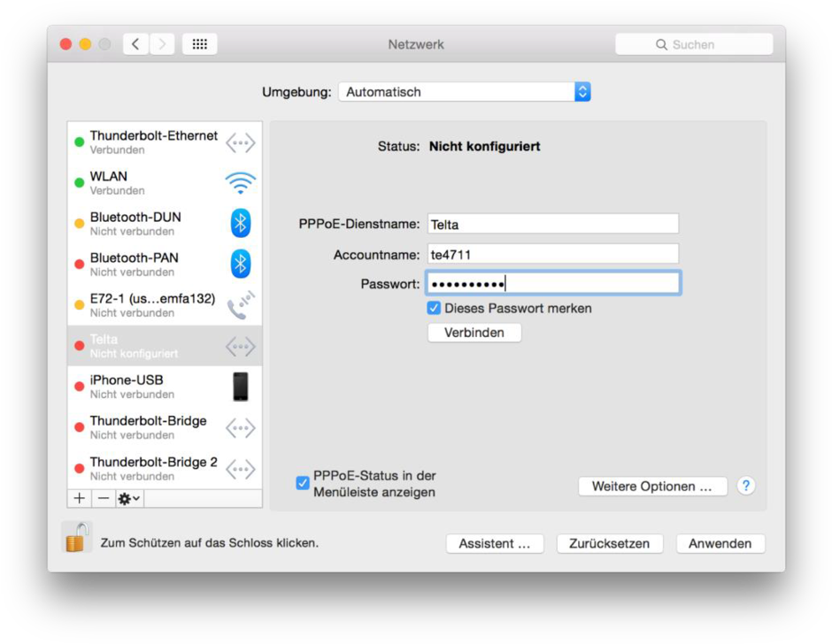Click the Thunderbolt-Ethernet connection icon
Screen dimensions: 832x644
tap(241, 142)
